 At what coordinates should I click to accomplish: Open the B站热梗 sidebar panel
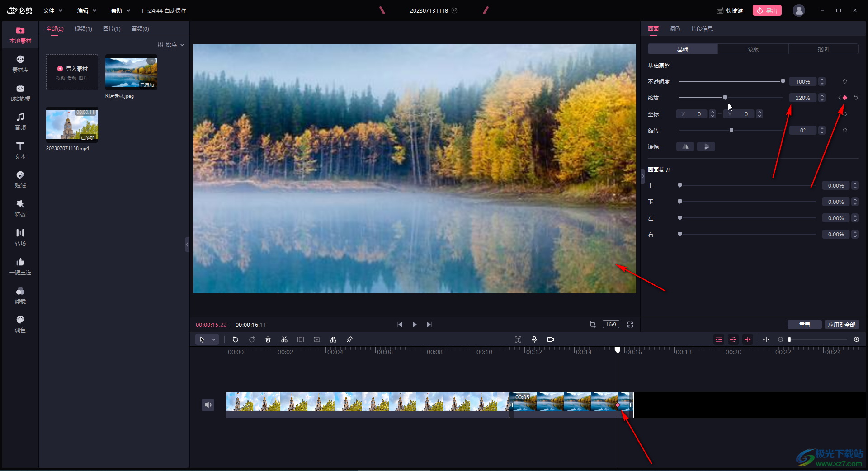(20, 93)
